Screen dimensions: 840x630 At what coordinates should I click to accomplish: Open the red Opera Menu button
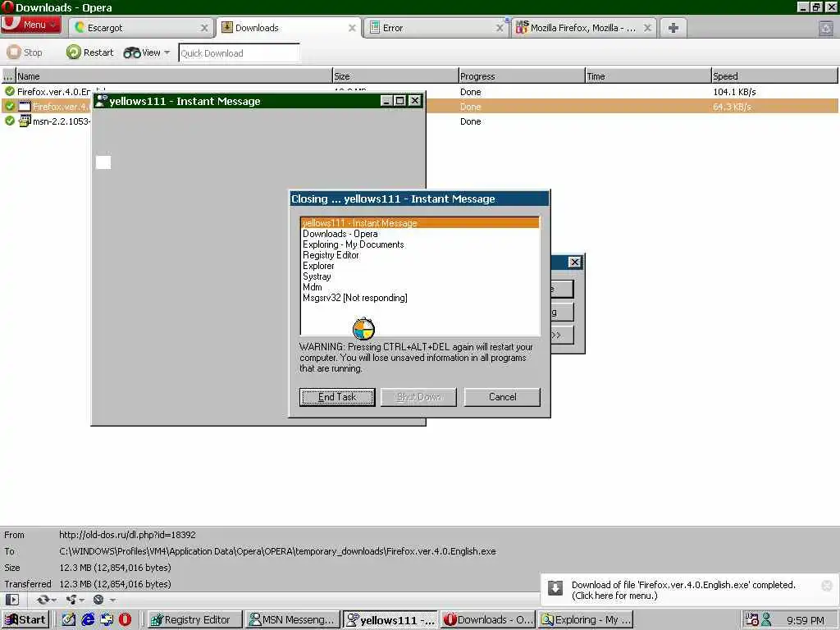30,25
